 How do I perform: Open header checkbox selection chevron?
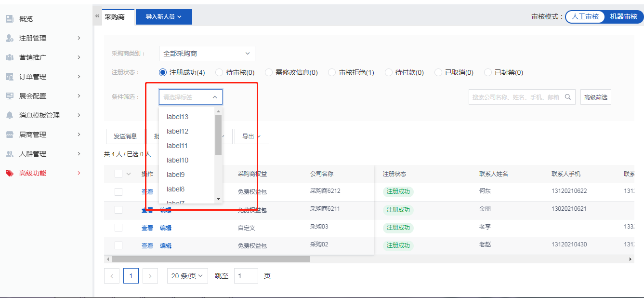click(129, 174)
